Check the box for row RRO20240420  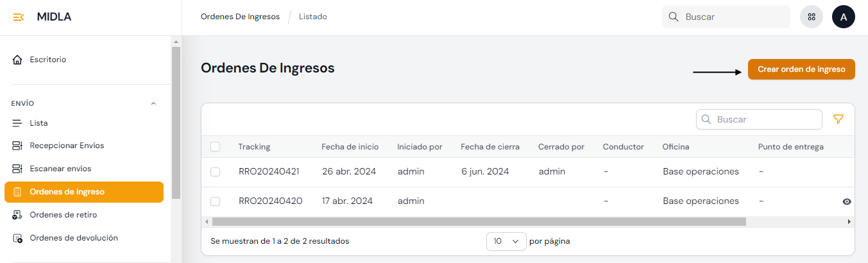(216, 201)
